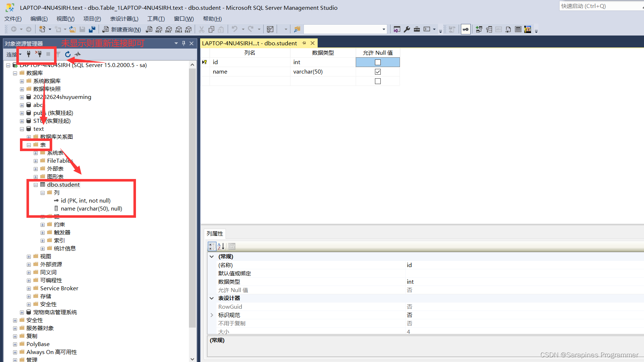Click the Open File folder icon

73,29
